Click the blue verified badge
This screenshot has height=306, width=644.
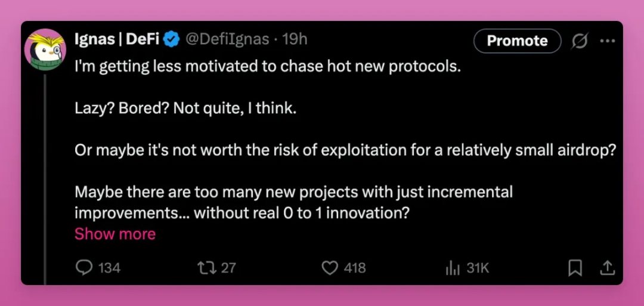coord(172,40)
